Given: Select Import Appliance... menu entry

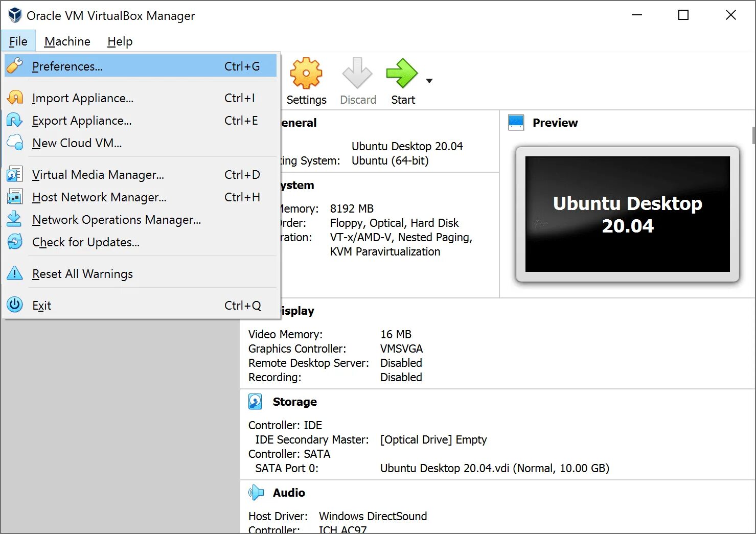Looking at the screenshot, I should (x=141, y=98).
